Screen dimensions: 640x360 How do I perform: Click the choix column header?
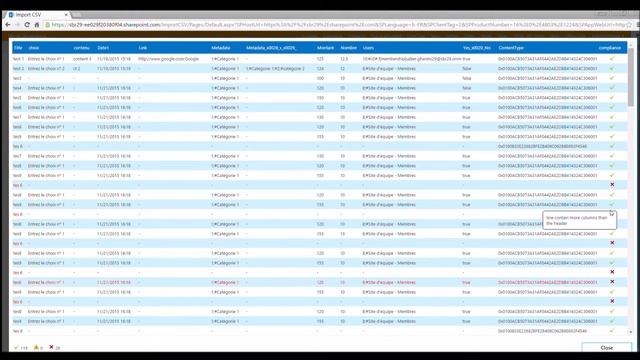tap(33, 48)
